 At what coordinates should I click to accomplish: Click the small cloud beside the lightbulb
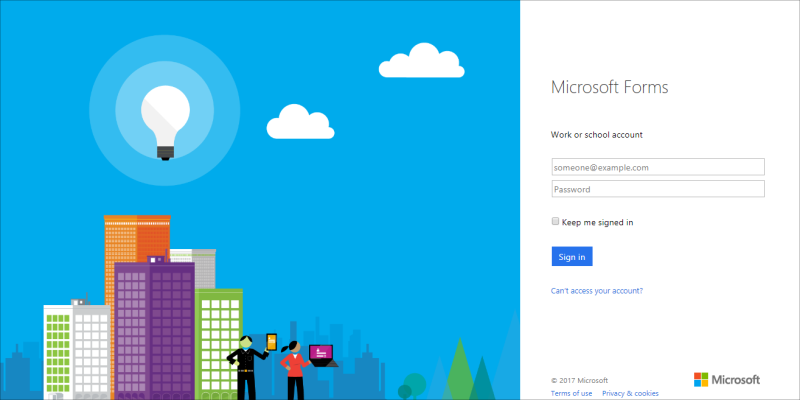pos(299,122)
